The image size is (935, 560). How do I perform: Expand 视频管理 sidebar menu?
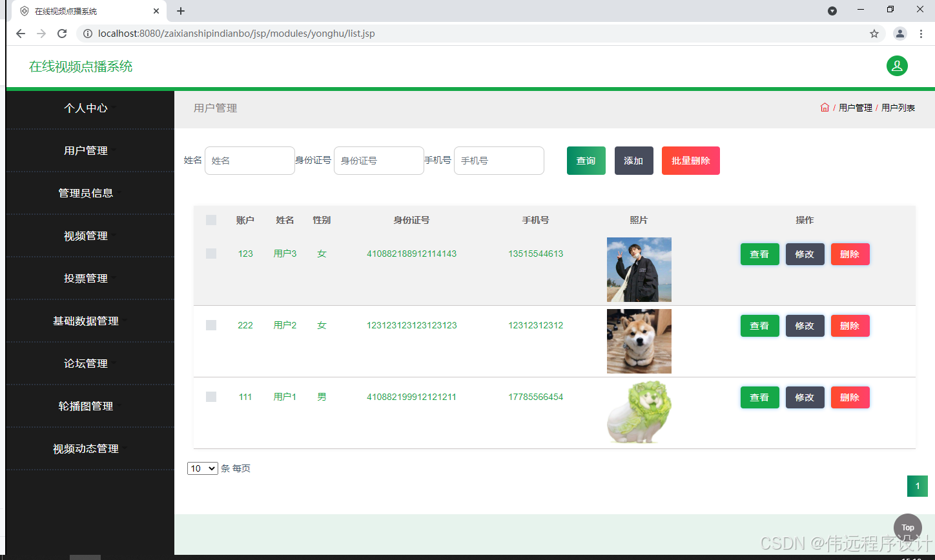(90, 236)
